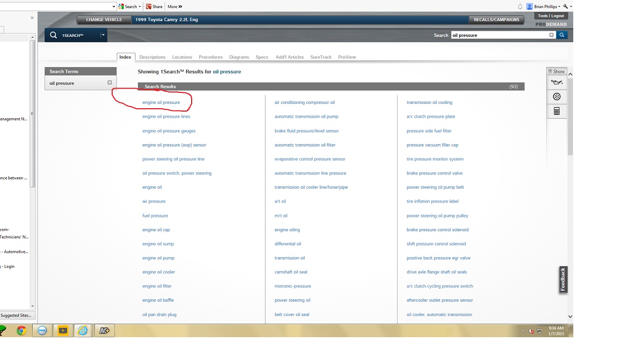644x362 pixels.
Task: Open the SureTrack tab
Action: point(321,57)
